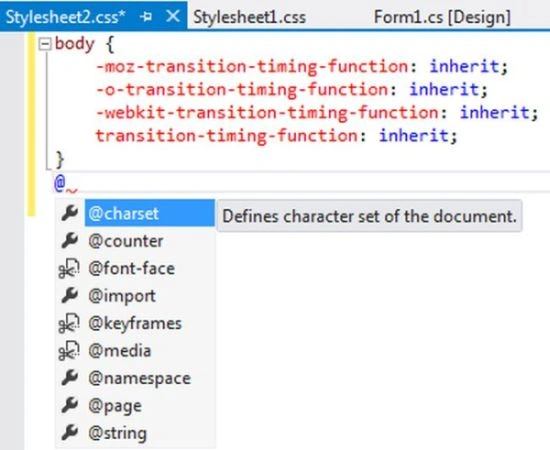
Task: Toggle the pin on Stylesheet2.css tab
Action: coord(146,17)
